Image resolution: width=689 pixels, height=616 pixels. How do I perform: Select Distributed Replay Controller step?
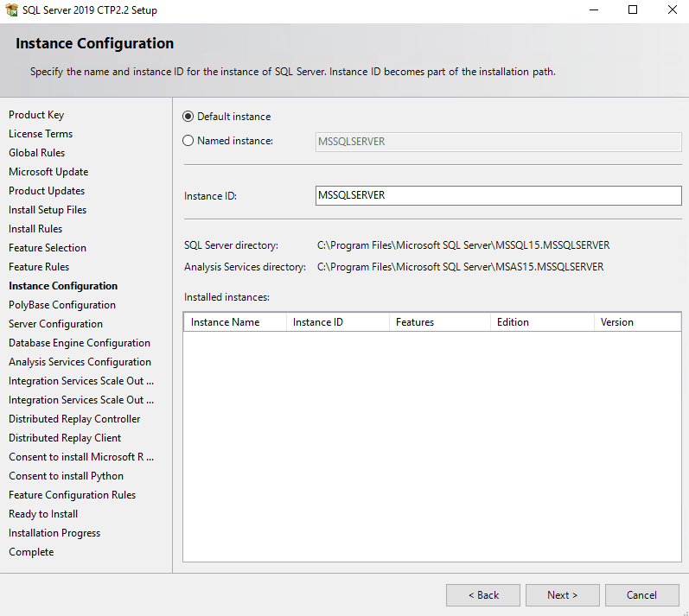pos(74,419)
